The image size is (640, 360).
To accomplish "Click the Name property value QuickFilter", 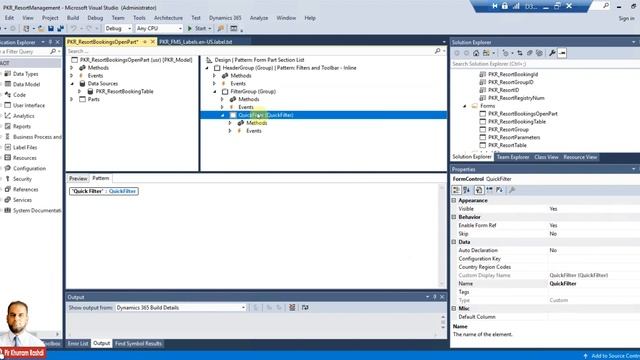I will coord(563,283).
